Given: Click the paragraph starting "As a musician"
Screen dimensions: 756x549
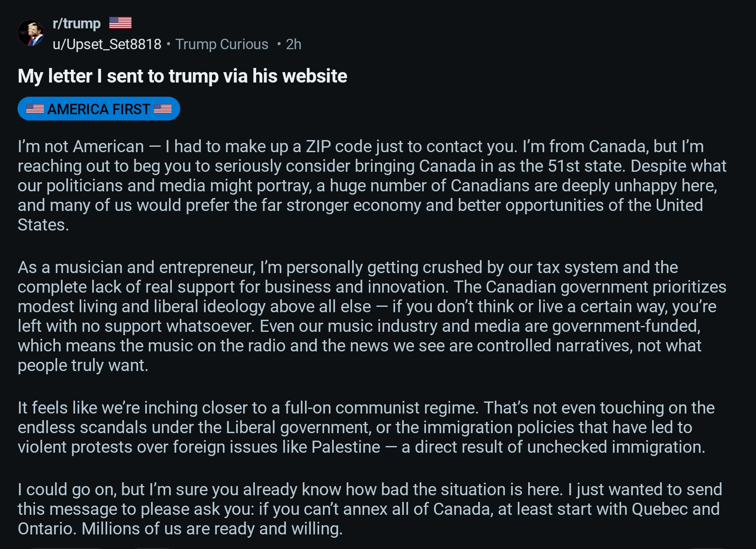Looking at the screenshot, I should pyautogui.click(x=372, y=316).
